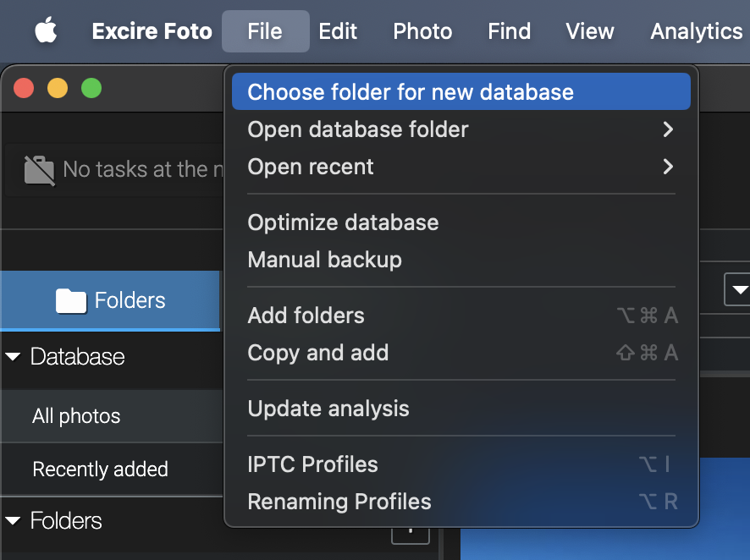Open the Find menu

509,31
